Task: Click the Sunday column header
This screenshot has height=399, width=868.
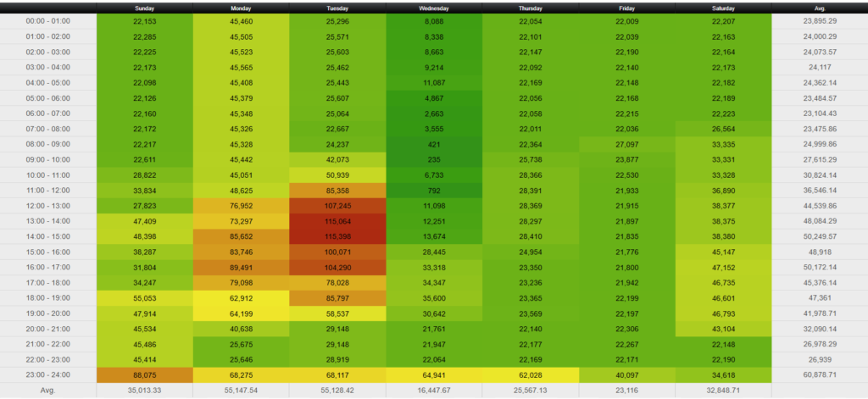Action: click(144, 8)
